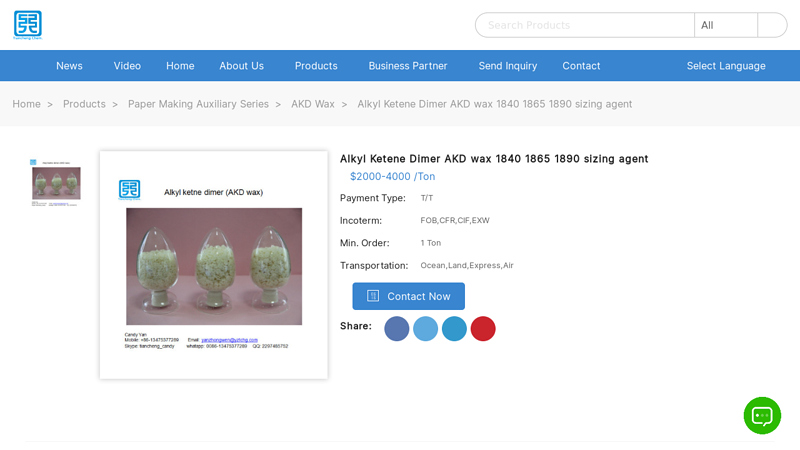
Task: Open the Send Inquiry menu item
Action: click(508, 66)
